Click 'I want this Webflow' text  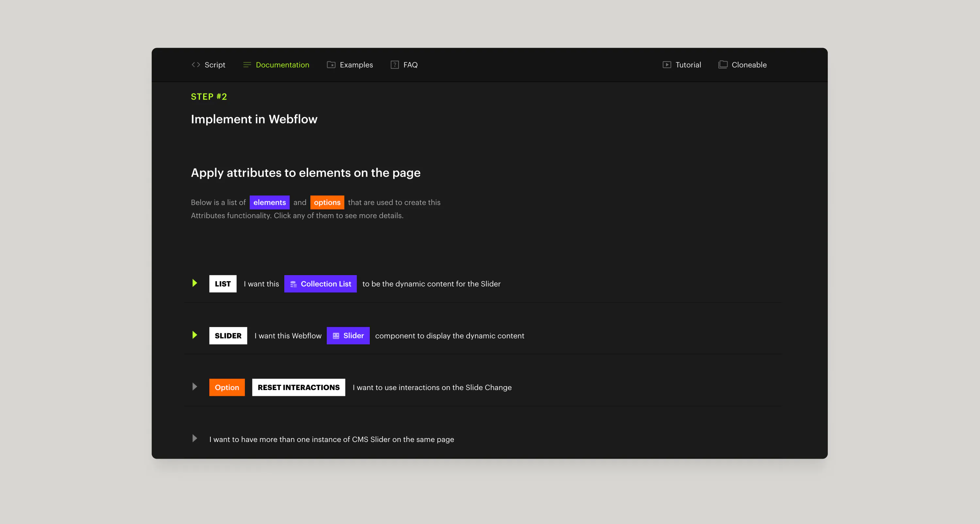click(288, 336)
